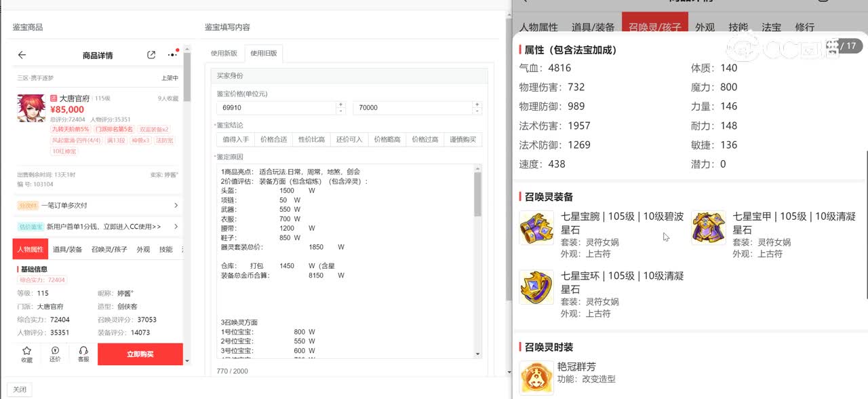Click the 七星宝腕 equipment icon
Image resolution: width=868 pixels, height=399 pixels.
[536, 227]
